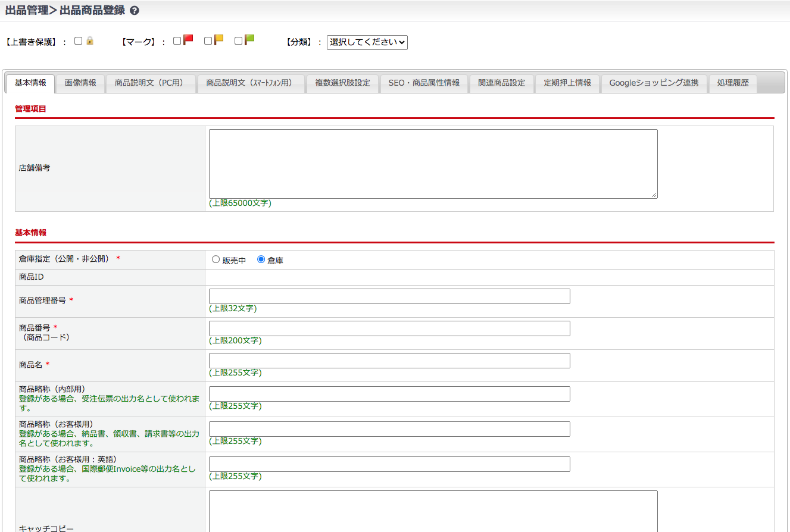
Task: Go to the 複数選択肢設定 tab
Action: pyautogui.click(x=342, y=83)
